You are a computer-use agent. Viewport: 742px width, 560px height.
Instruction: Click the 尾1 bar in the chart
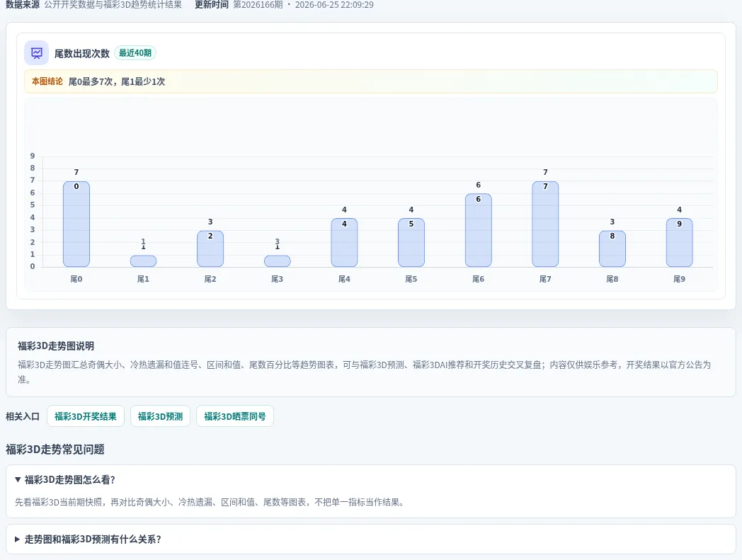(144, 261)
